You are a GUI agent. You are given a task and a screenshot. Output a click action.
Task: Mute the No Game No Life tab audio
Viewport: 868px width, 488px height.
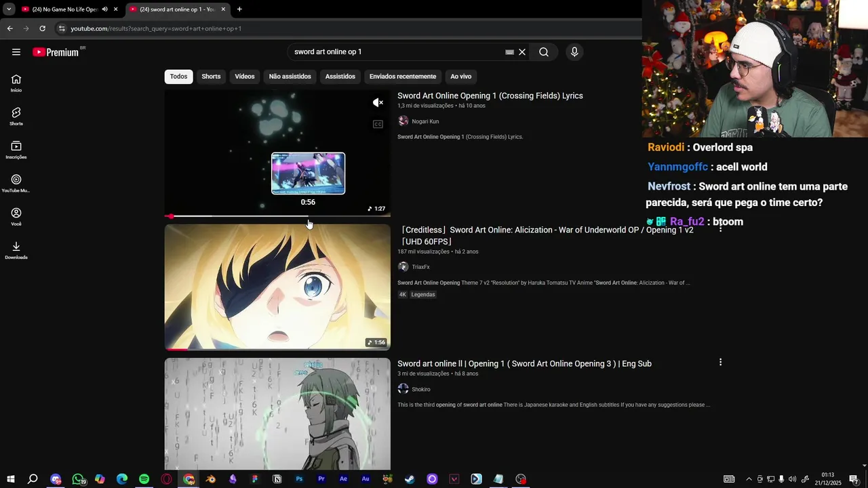(104, 9)
